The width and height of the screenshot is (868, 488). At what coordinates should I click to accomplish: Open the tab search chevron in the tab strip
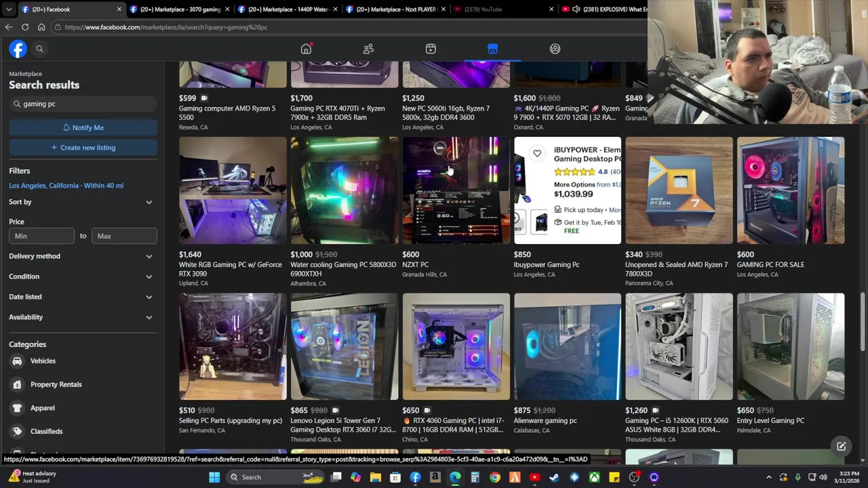[x=8, y=9]
